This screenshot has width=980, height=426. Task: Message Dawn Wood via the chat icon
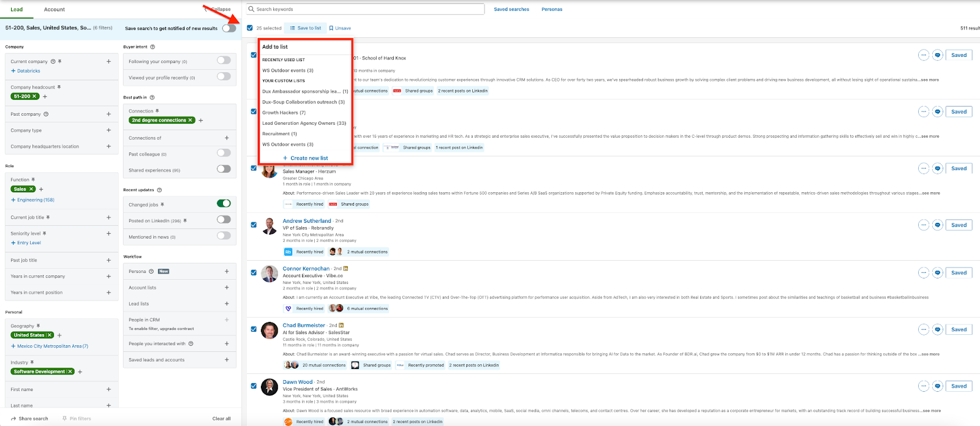(x=937, y=386)
